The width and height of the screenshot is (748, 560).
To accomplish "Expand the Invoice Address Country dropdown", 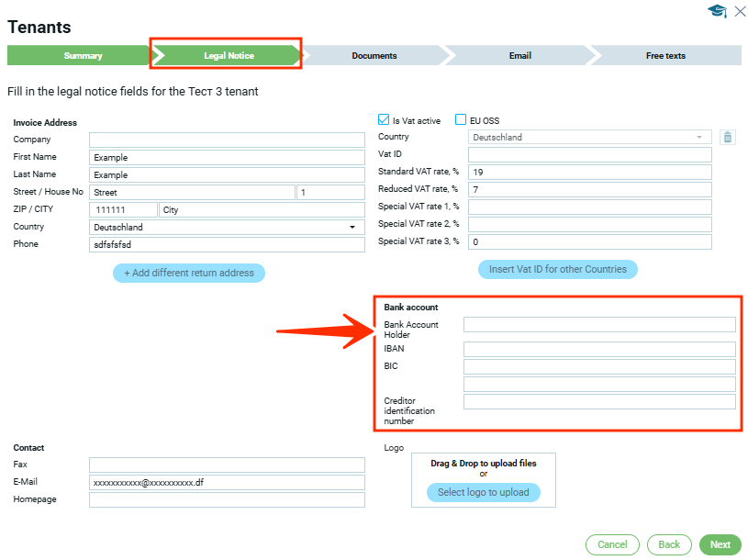I will click(x=352, y=227).
